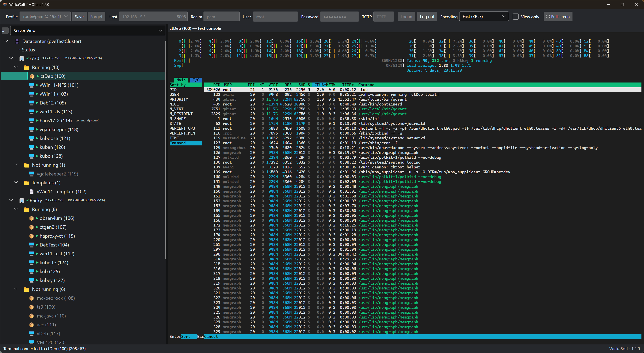The width and height of the screenshot is (644, 353).
Task: Click the Status item under Datacenter
Action: coord(28,50)
